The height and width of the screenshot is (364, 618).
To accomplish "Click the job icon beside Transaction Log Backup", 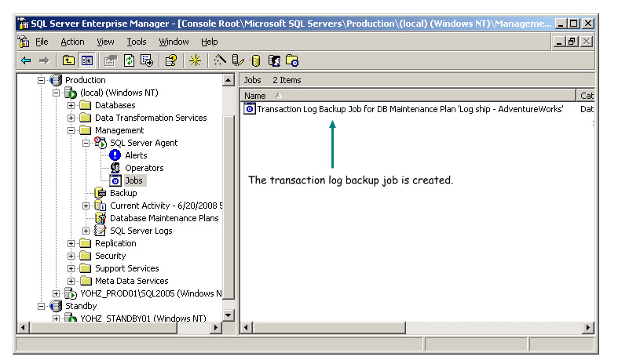I will (250, 109).
